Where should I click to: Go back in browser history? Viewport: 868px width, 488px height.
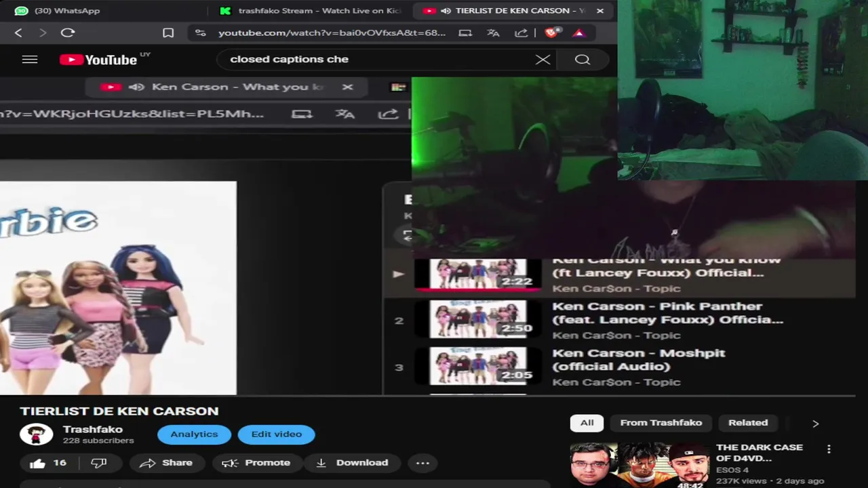click(x=18, y=33)
